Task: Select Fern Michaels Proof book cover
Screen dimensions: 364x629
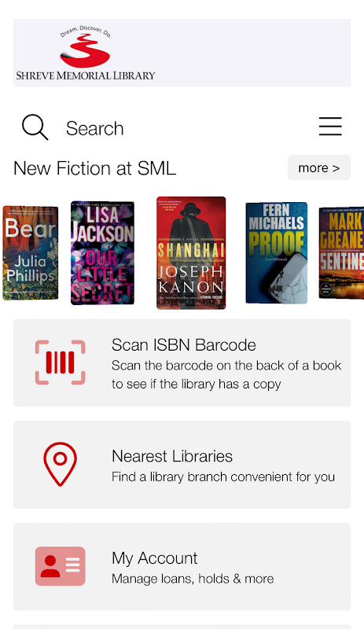Action: 277,253
